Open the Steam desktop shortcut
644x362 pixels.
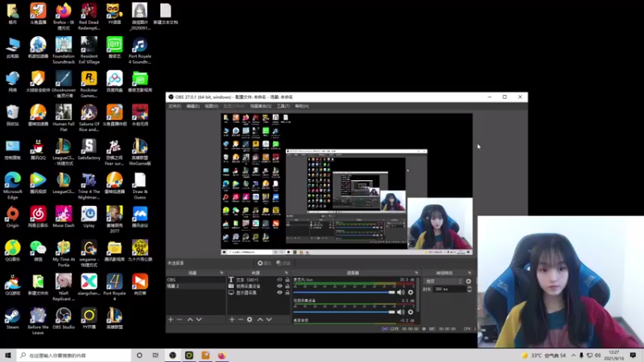pos(13,319)
